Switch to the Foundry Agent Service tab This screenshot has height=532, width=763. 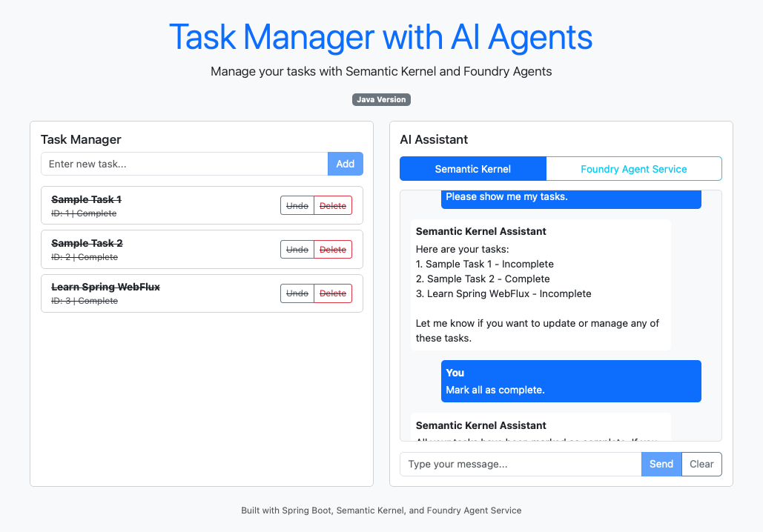(x=633, y=169)
